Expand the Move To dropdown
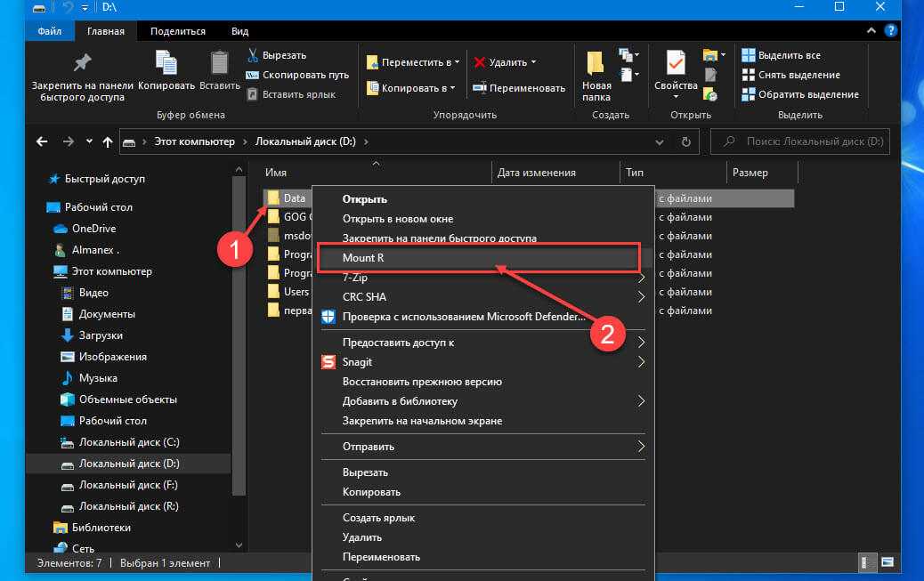Screen dimensions: 924x581 457,62
